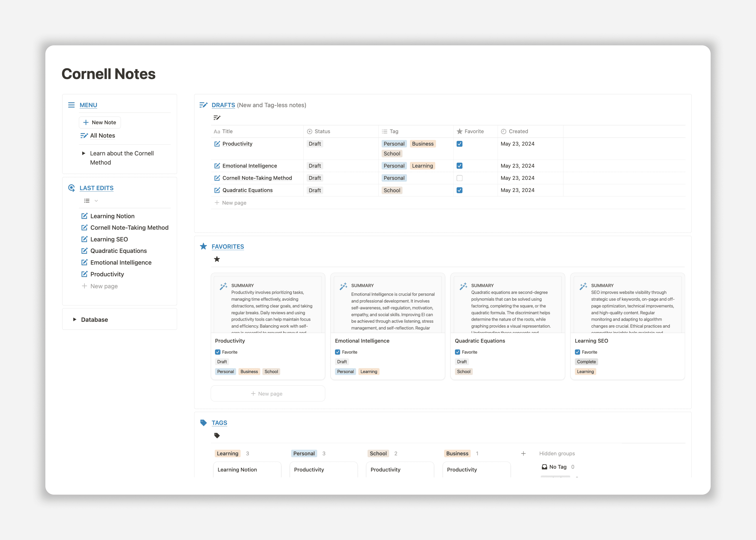Check Favorite for Cornell Note-Taking Method row
The width and height of the screenshot is (756, 540).
coord(459,178)
